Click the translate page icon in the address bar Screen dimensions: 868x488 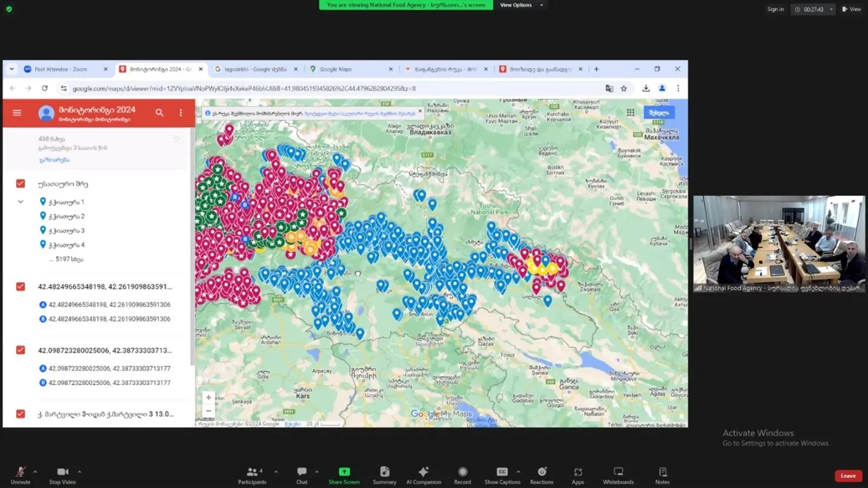pyautogui.click(x=609, y=88)
